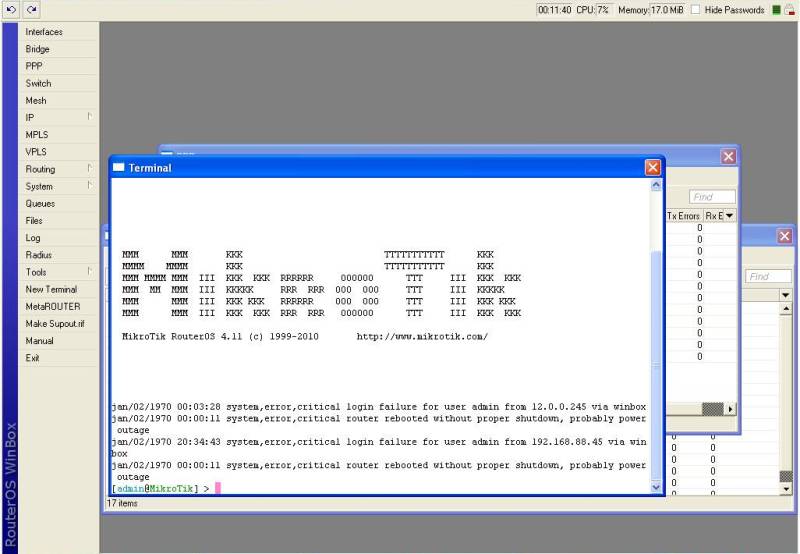Image resolution: width=800 pixels, height=554 pixels.
Task: Click the horizontal scrollbar thumb in the background window
Action: click(713, 409)
